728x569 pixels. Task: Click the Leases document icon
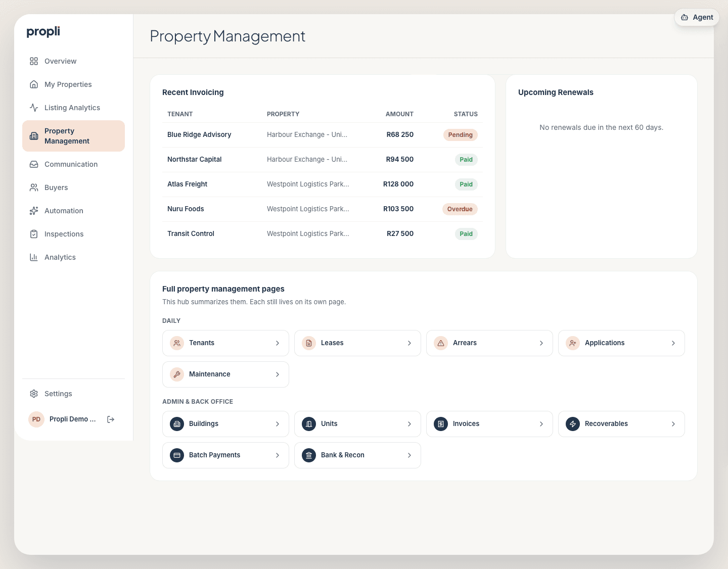click(309, 343)
